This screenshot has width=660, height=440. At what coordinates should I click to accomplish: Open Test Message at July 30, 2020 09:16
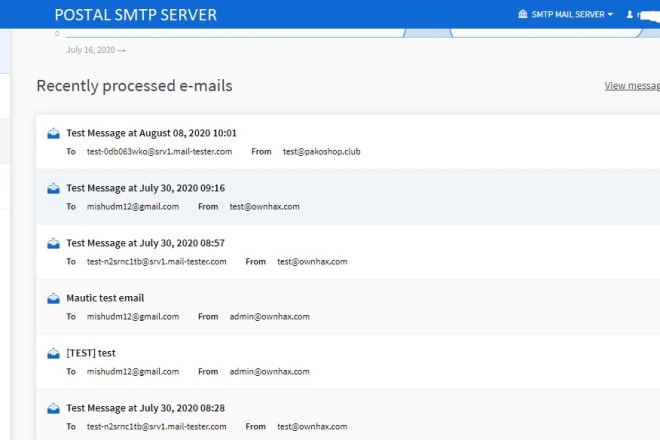tap(146, 188)
